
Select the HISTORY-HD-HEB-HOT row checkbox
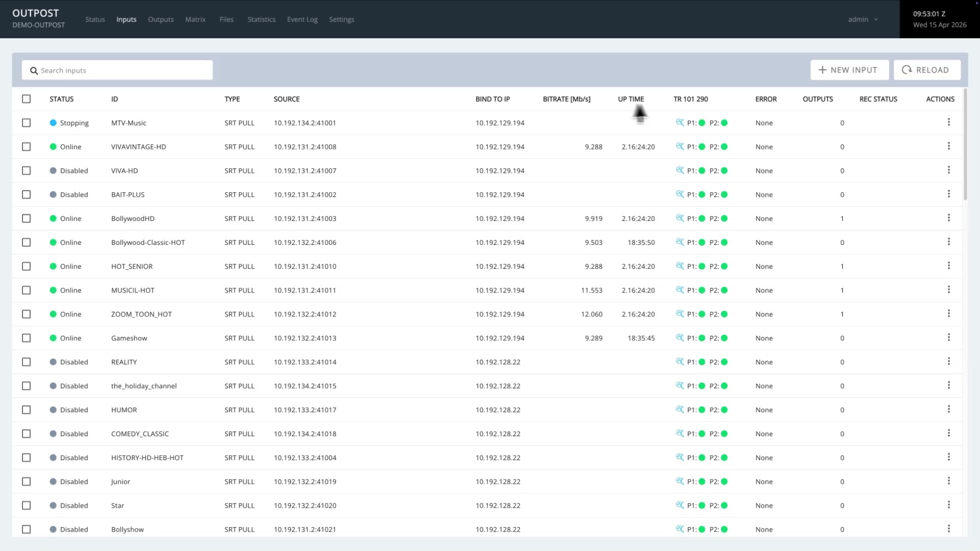click(27, 458)
